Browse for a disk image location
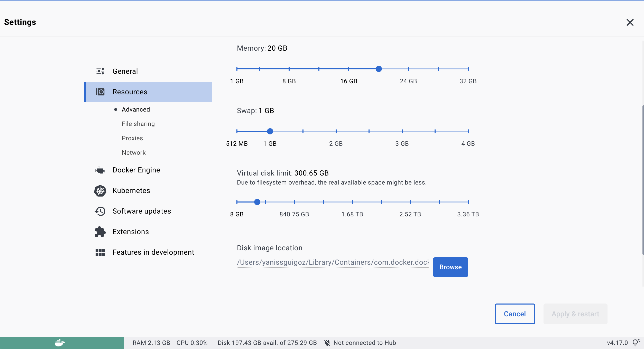 [450, 267]
